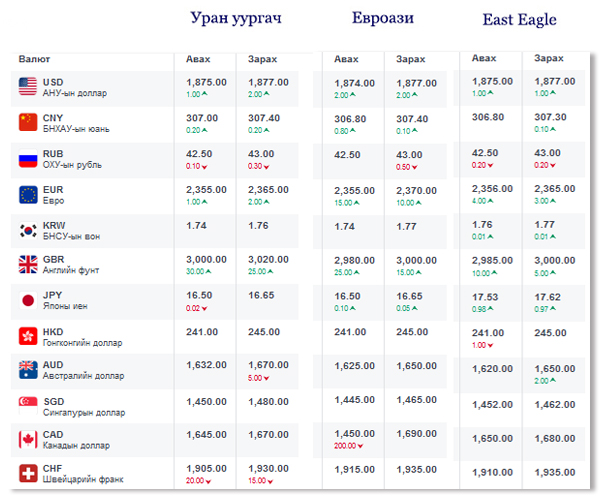Viewport: 602px width, 502px height.
Task: Click the CAD Canadian flag icon
Action: pos(28,440)
